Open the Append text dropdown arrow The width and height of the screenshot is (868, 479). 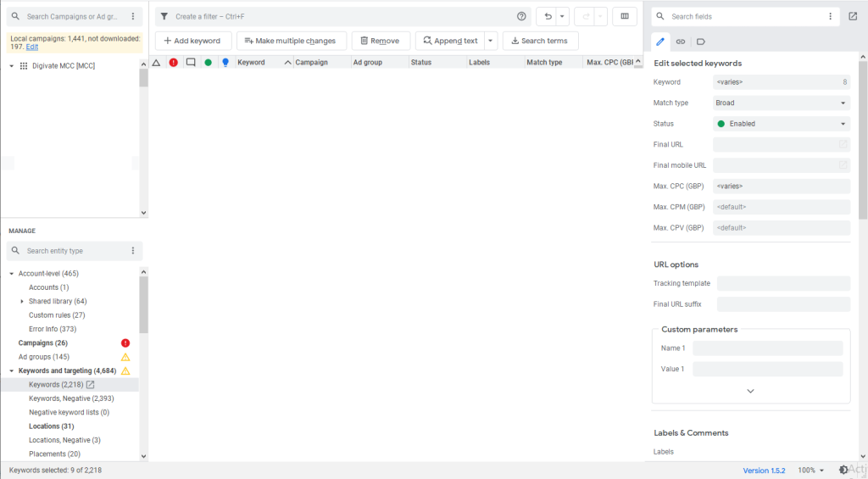[x=491, y=41]
